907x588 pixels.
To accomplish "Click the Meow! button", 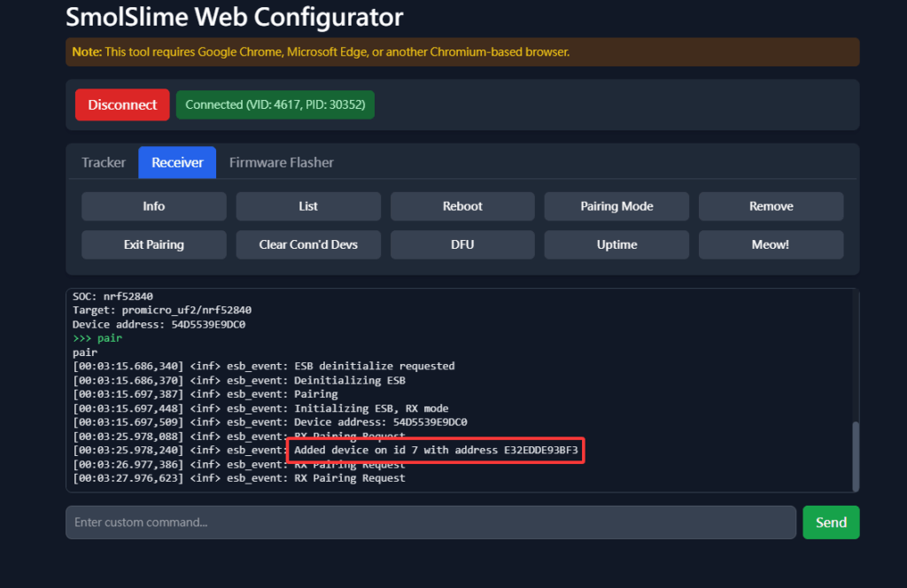I will coord(771,244).
